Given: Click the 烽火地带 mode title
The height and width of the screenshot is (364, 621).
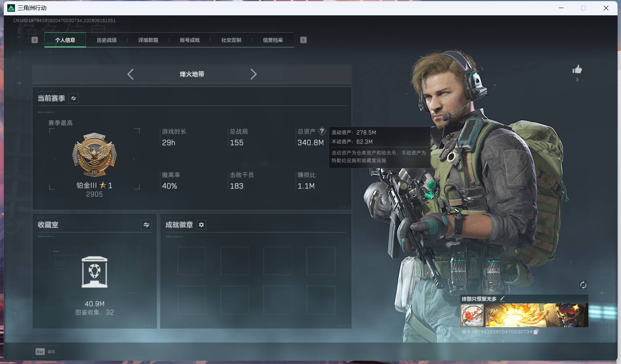Looking at the screenshot, I should tap(192, 74).
